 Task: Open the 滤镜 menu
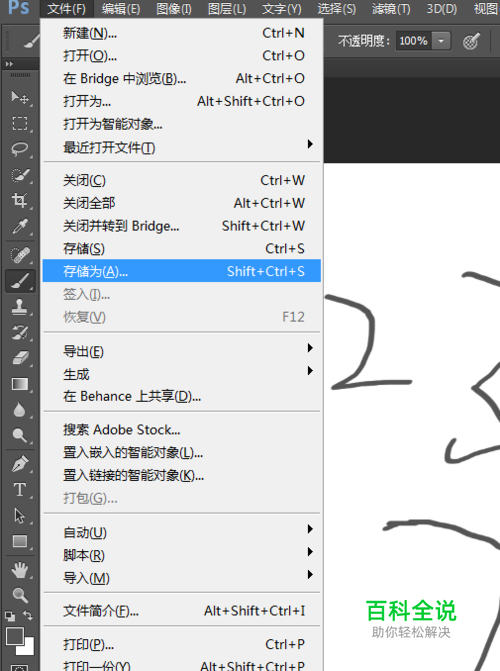pyautogui.click(x=391, y=9)
